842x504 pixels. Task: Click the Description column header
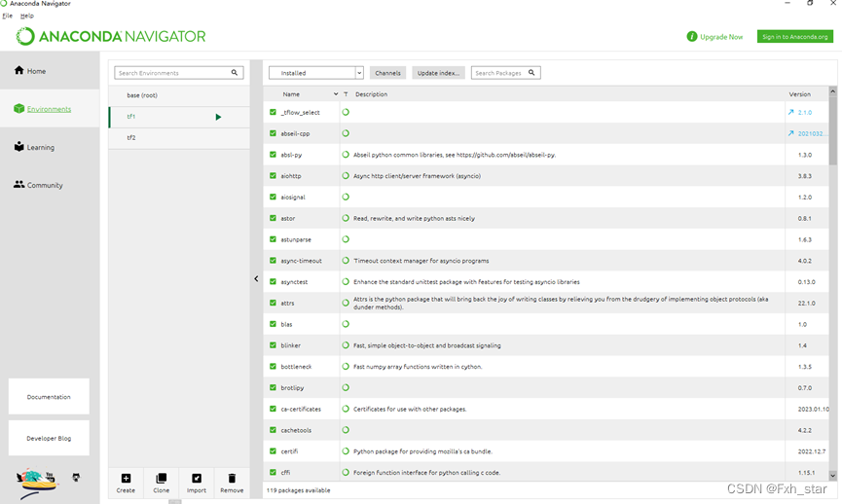click(371, 94)
